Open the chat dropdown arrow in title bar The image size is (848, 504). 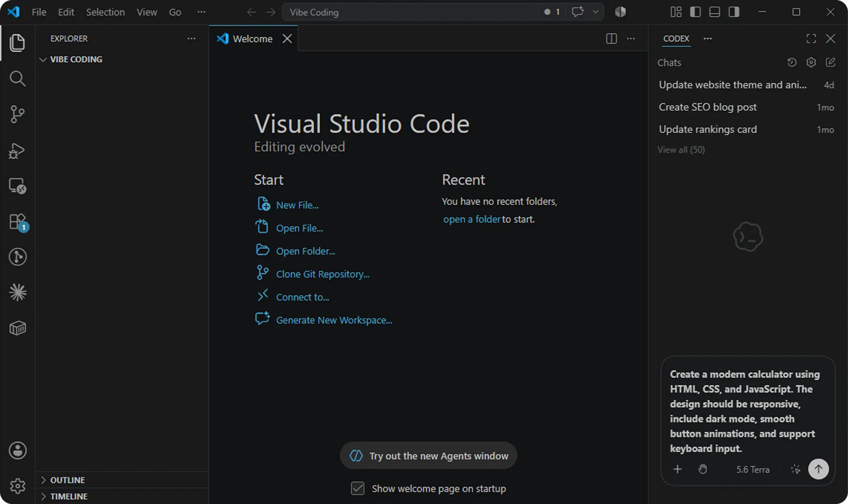[596, 12]
